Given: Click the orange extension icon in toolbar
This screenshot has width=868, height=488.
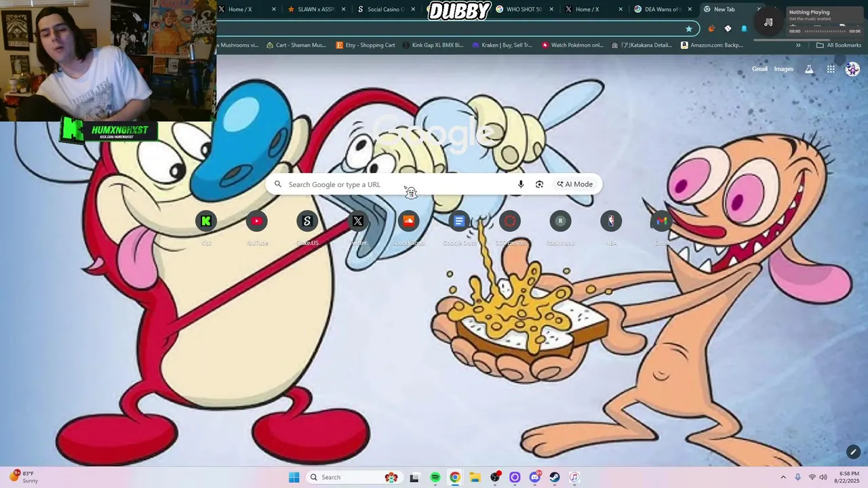Looking at the screenshot, I should (711, 28).
